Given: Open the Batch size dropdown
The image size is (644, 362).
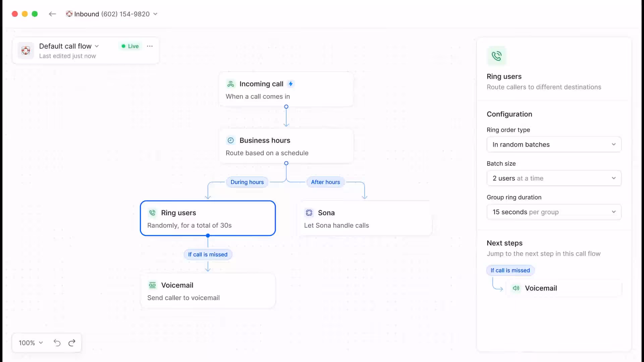Looking at the screenshot, I should (x=554, y=178).
